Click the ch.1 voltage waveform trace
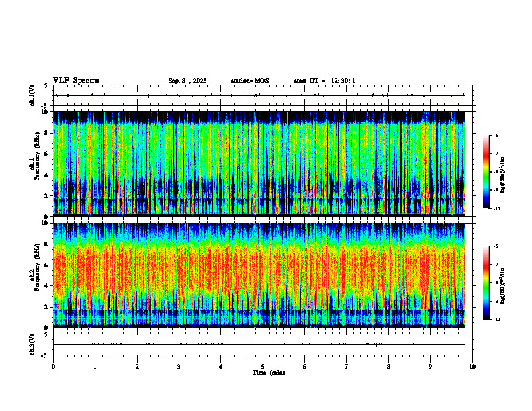 click(x=259, y=95)
